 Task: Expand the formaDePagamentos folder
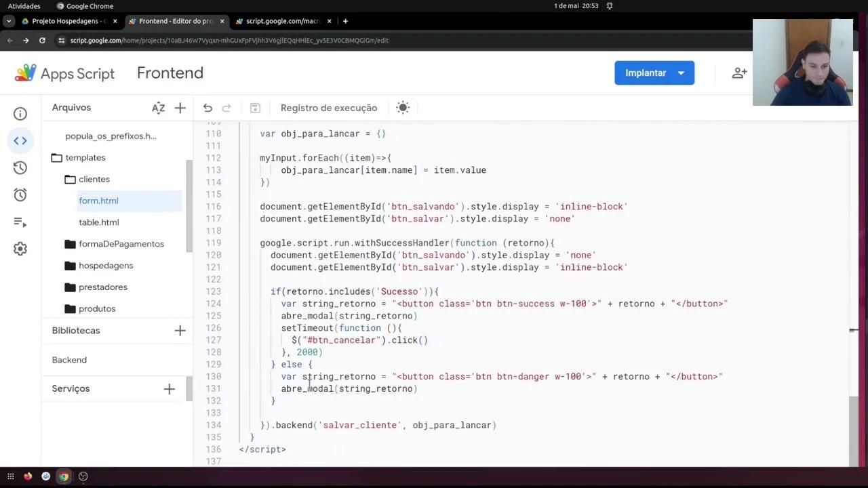click(x=70, y=244)
